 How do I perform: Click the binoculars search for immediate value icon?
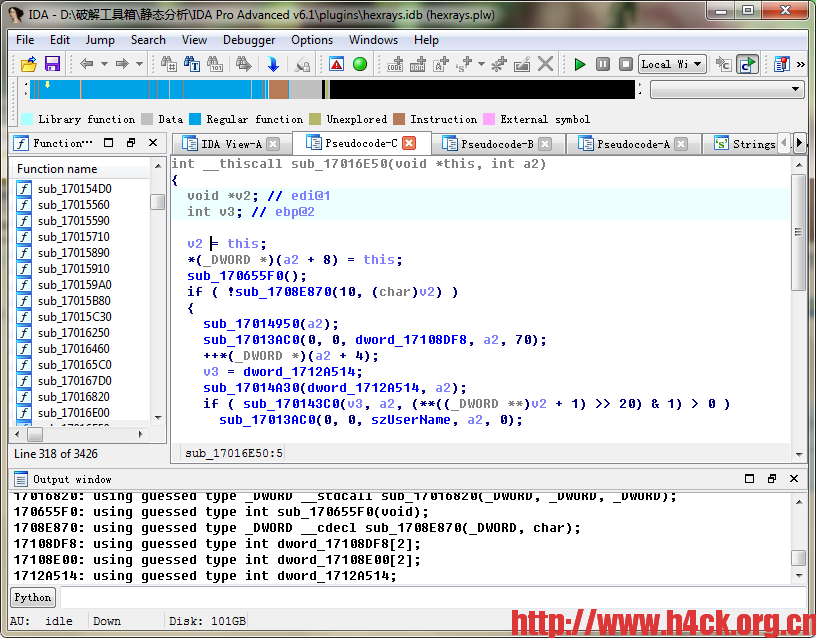coord(168,64)
